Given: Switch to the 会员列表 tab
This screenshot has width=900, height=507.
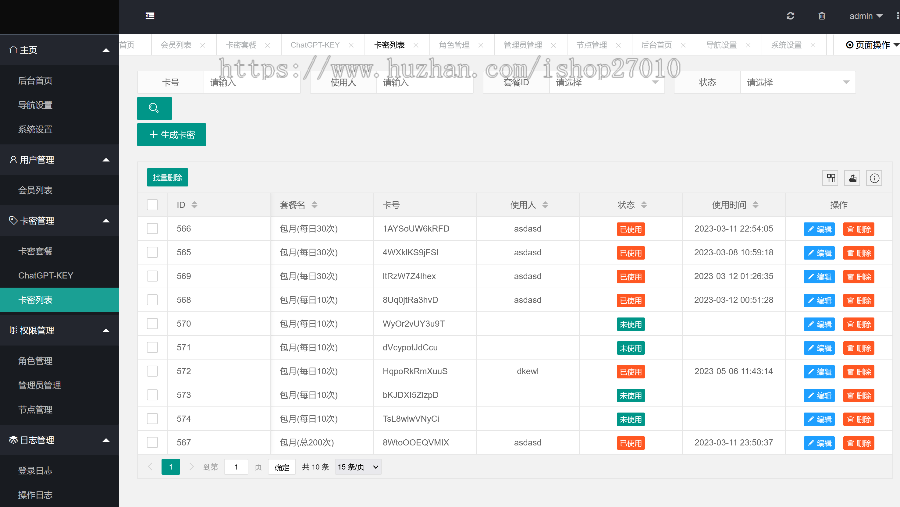Looking at the screenshot, I should coord(176,45).
